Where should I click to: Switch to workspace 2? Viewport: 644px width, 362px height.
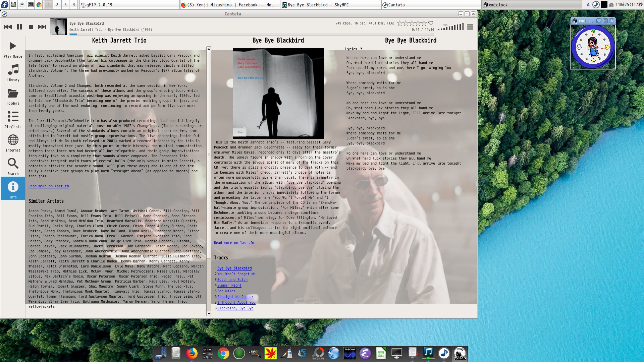(57, 4)
